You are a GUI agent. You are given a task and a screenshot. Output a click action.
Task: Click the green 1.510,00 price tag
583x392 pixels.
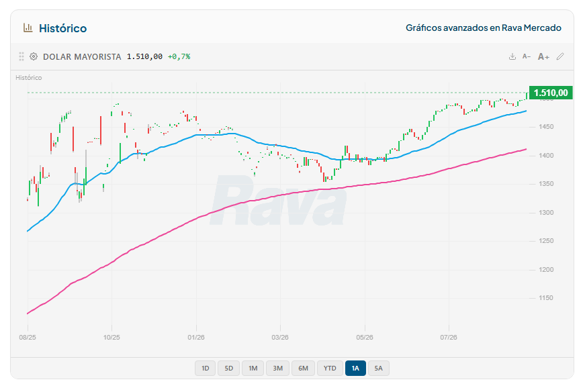[551, 93]
